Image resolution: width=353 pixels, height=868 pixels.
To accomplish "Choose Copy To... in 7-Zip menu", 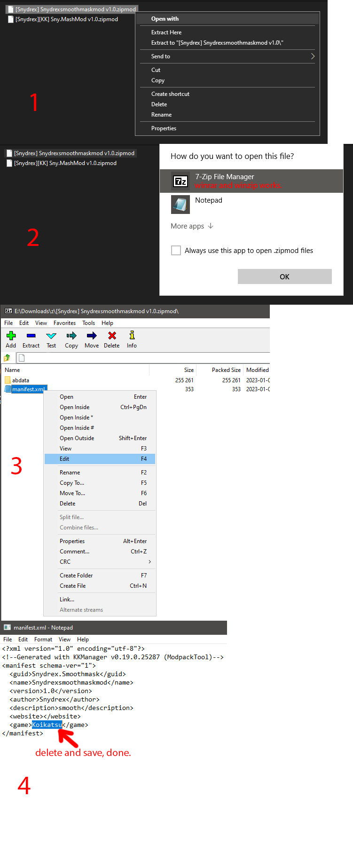I will 100,483.
